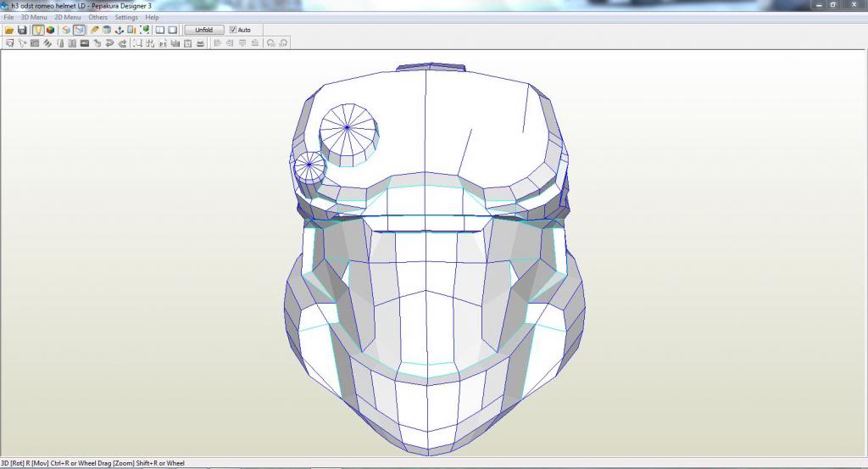The width and height of the screenshot is (868, 469).
Task: Uncheck the Auto checkbox
Action: [x=234, y=30]
